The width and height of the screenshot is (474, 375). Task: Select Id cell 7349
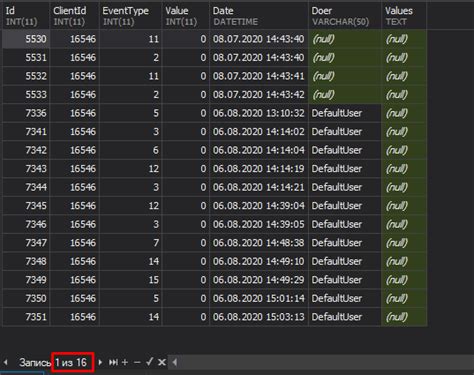[x=26, y=280]
